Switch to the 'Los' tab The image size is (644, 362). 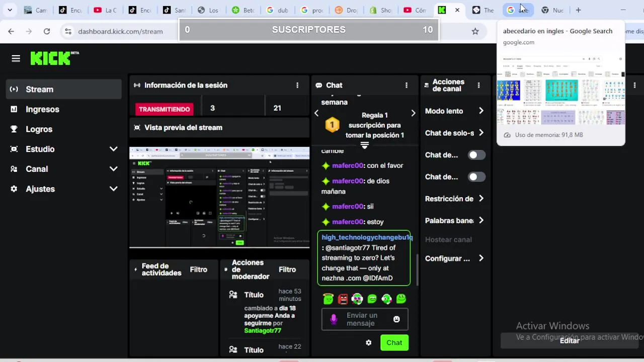pyautogui.click(x=208, y=10)
